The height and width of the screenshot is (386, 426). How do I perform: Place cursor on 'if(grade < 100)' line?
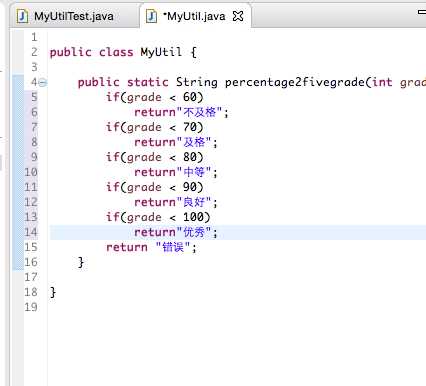coord(158,217)
